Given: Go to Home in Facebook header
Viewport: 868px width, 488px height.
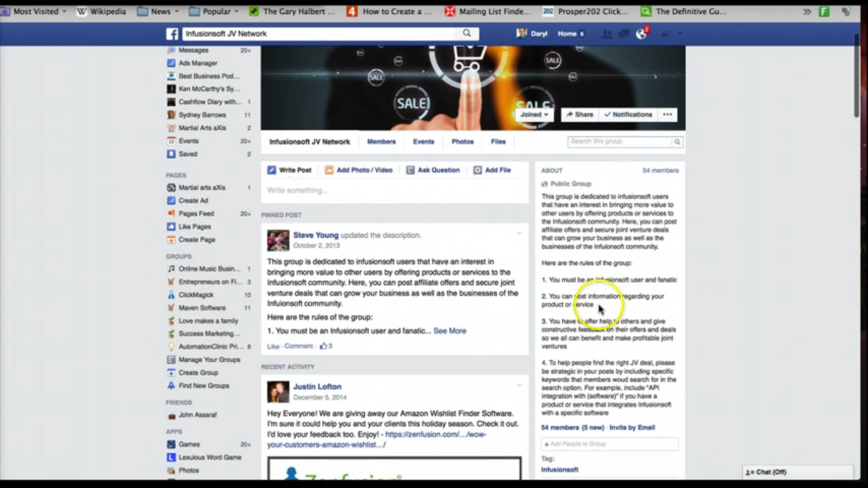Looking at the screenshot, I should 567,34.
